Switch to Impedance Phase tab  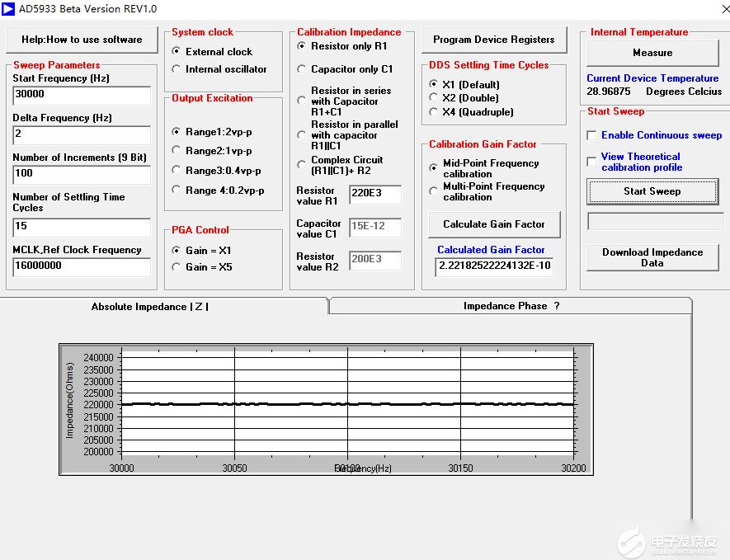(x=511, y=306)
